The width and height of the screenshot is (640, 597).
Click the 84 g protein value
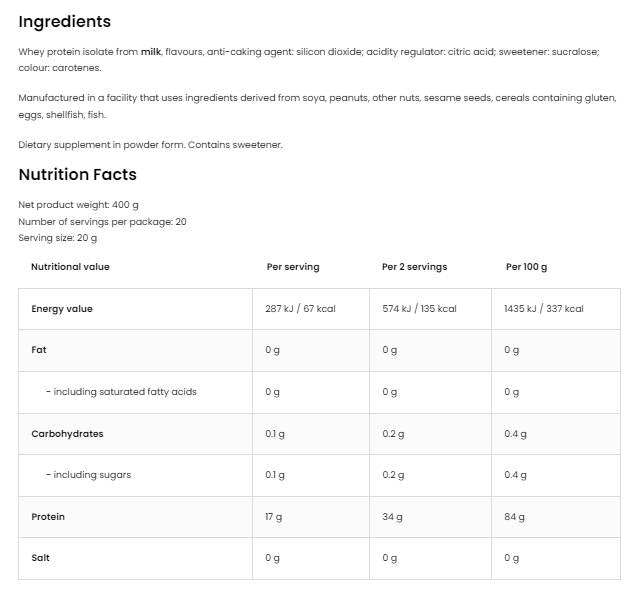[514, 517]
